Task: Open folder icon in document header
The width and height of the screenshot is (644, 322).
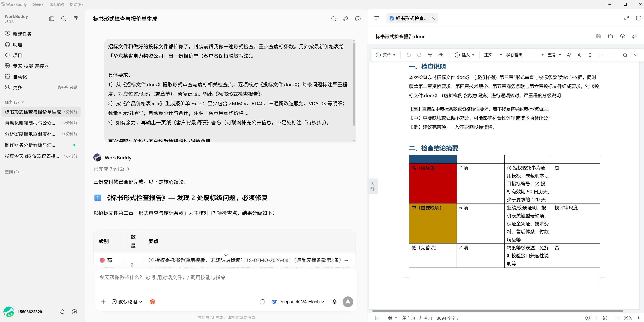Action: 611,36
